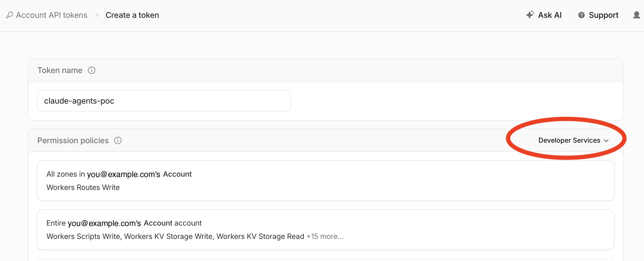Click the Permission policies section label
Viewport: 644px width, 261px height.
tap(73, 140)
